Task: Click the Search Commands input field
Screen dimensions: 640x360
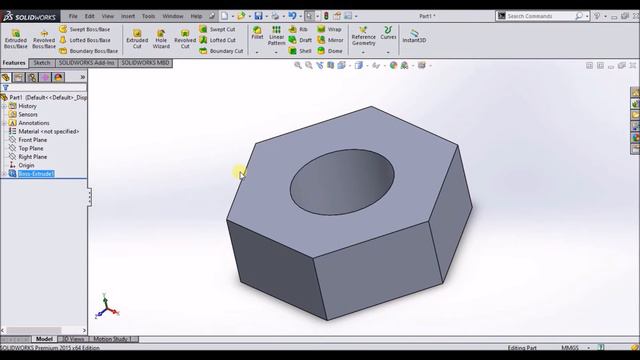Action: coord(541,16)
